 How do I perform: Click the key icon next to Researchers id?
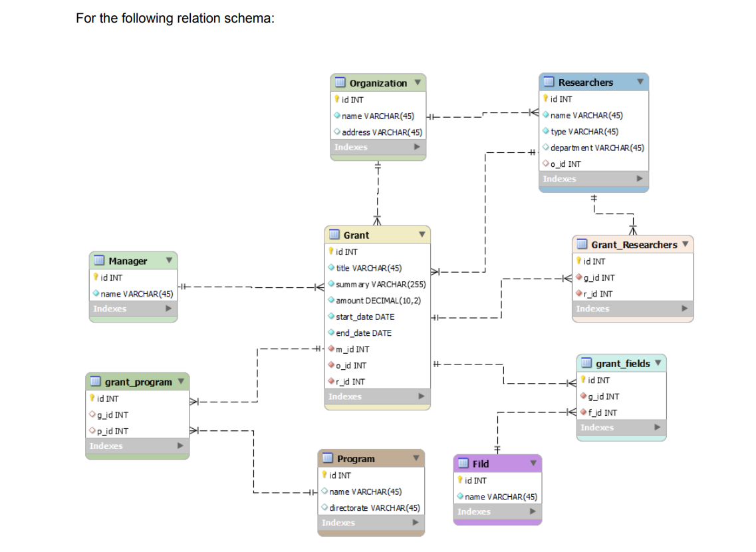click(546, 98)
